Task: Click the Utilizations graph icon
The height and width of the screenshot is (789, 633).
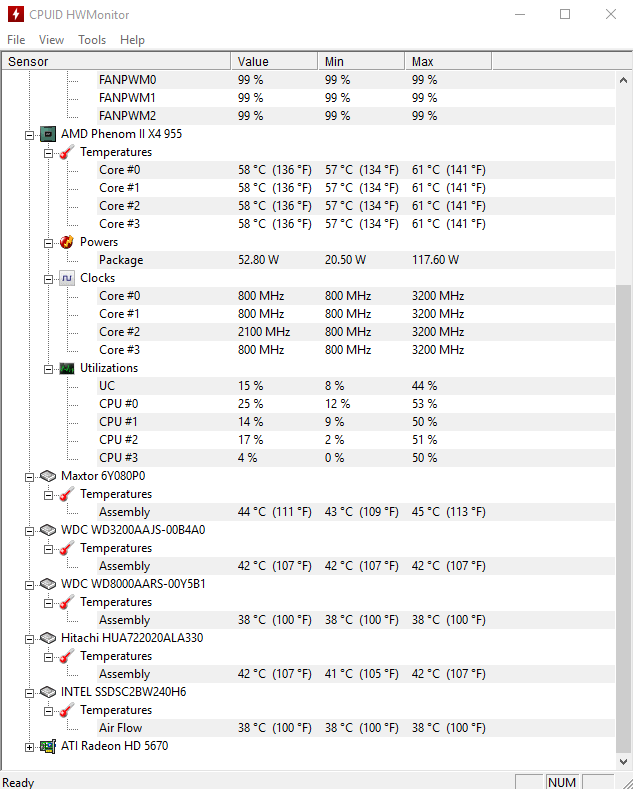Action: (x=67, y=368)
